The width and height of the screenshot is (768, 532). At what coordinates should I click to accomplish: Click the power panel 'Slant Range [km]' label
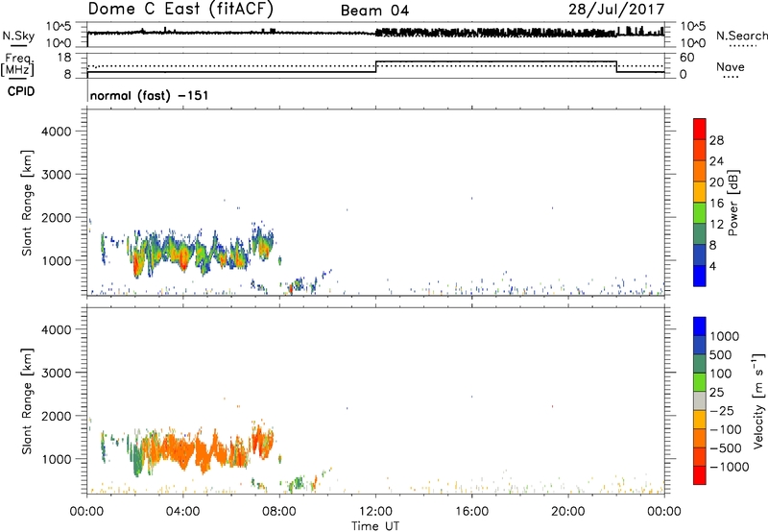click(x=27, y=203)
